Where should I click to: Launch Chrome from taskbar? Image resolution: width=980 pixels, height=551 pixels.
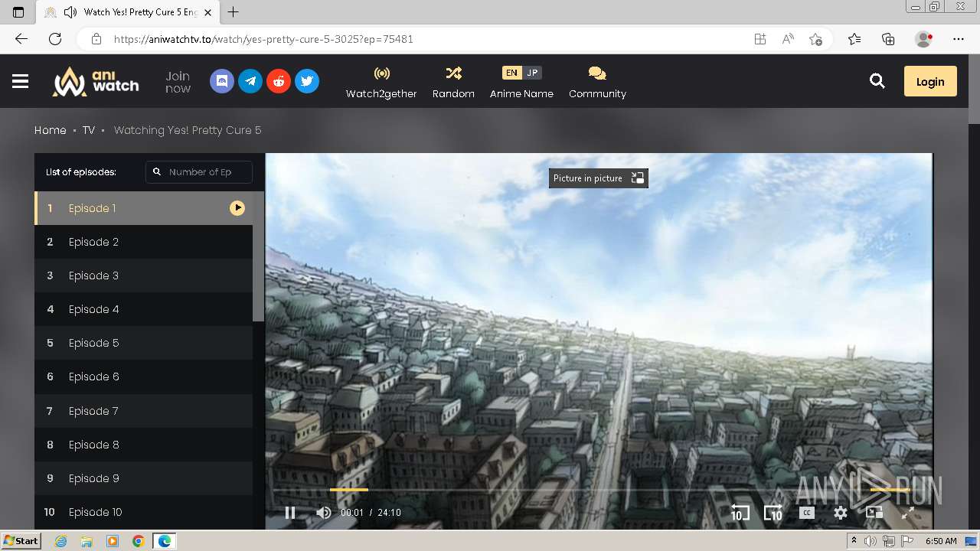point(138,541)
